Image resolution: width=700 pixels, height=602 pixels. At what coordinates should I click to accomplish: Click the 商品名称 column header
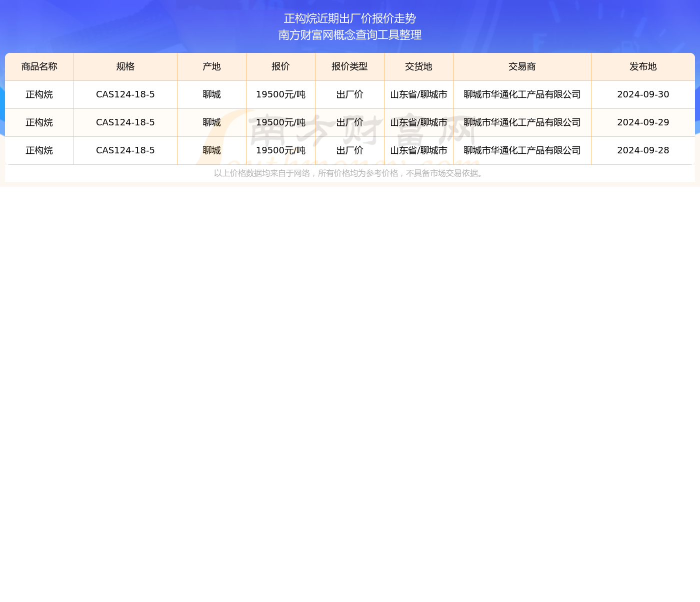pos(39,67)
